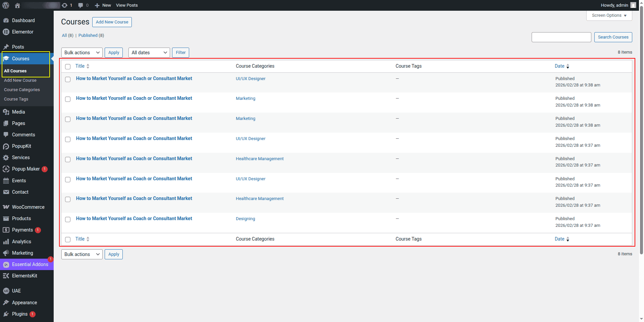Open the Healthcare Management category link
This screenshot has height=322, width=644.
pos(260,159)
